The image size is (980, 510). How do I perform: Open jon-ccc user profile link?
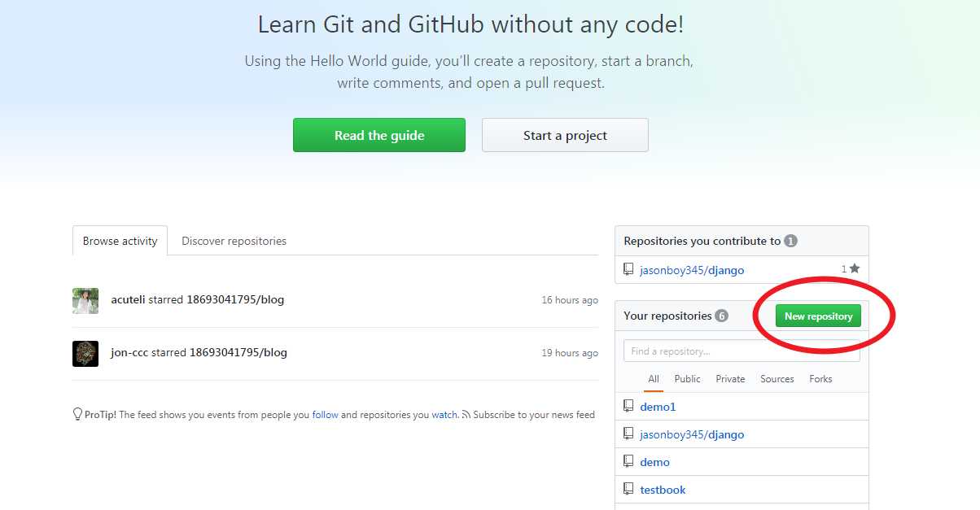click(129, 352)
